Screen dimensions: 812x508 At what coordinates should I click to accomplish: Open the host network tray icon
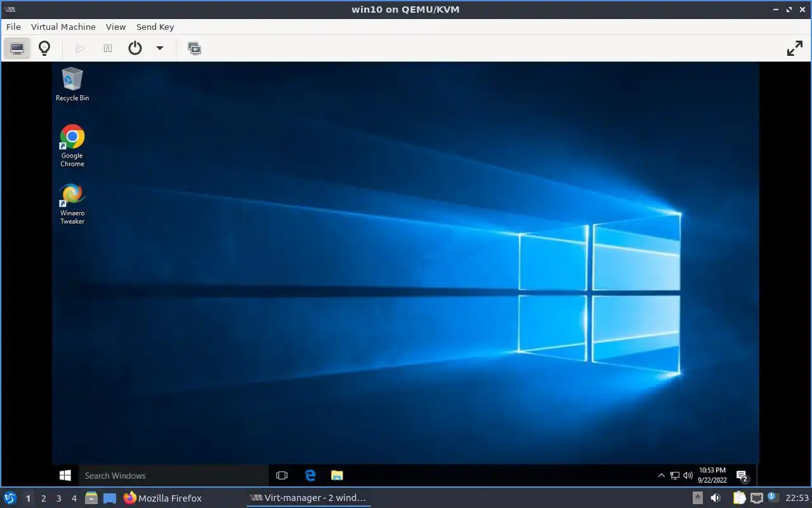(756, 498)
